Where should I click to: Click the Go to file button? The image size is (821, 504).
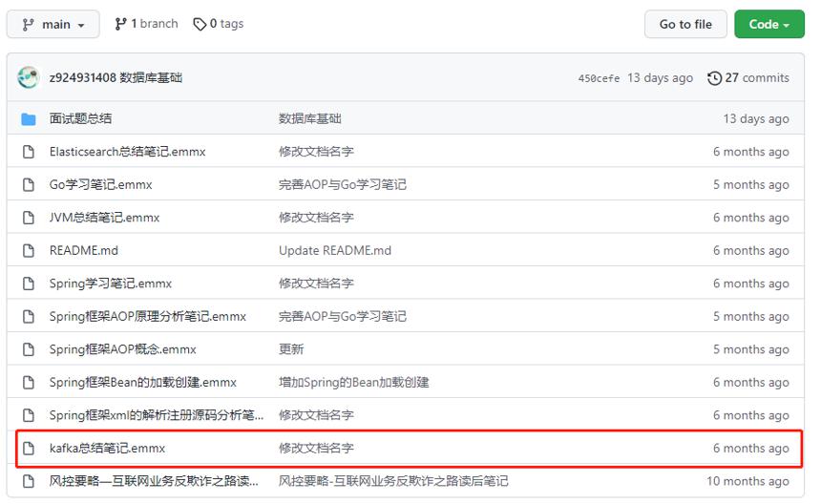(x=684, y=25)
